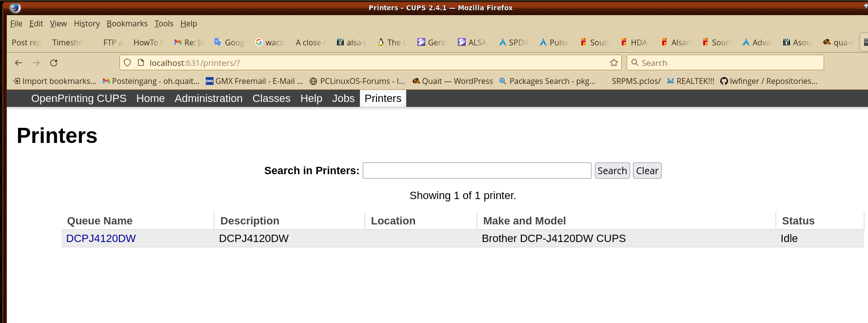
Task: Switch to the Re: Gmail tab
Action: 189,42
